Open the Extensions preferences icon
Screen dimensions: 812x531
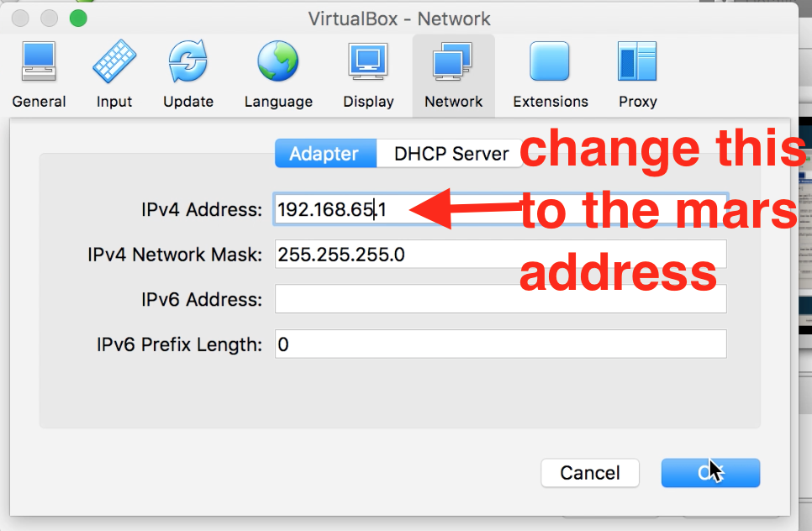click(x=550, y=64)
